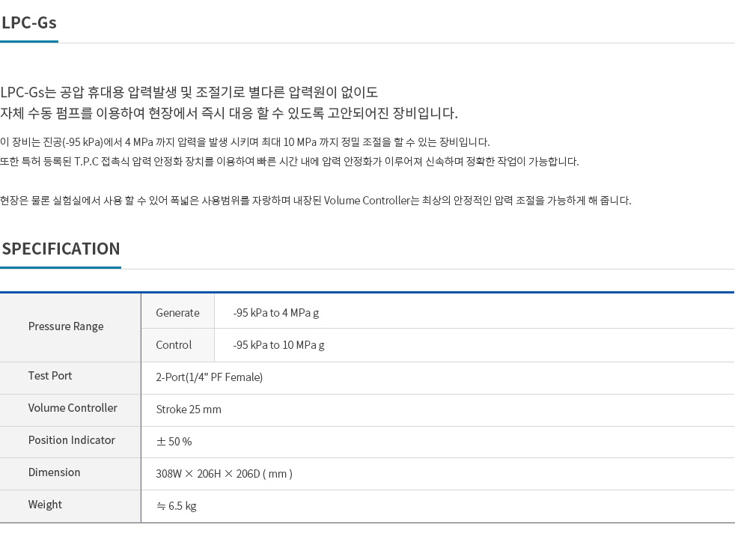Click the Control sub-label cell

coord(174,345)
